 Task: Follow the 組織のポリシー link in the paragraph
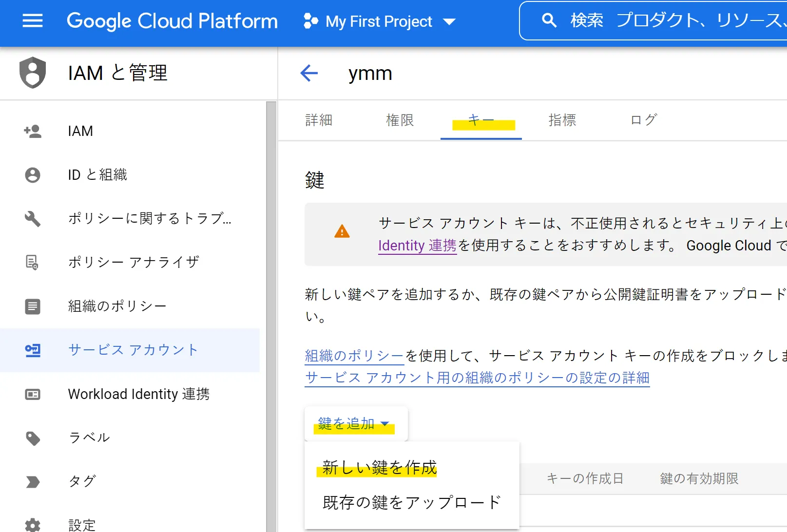point(354,356)
